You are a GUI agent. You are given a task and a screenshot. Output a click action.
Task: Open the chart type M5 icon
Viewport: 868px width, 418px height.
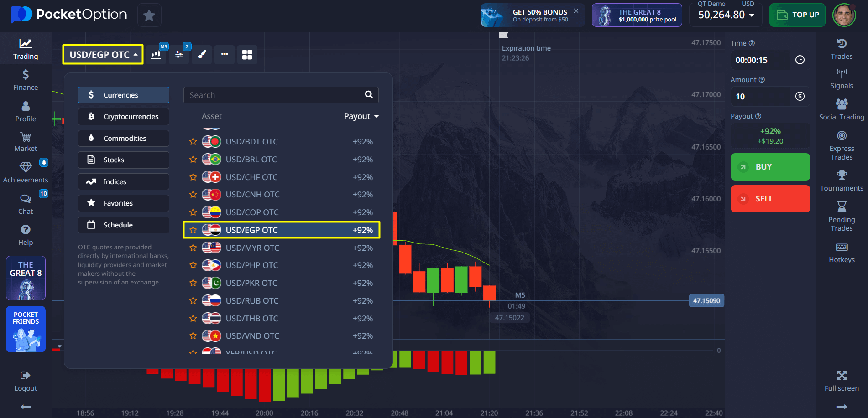click(x=156, y=55)
